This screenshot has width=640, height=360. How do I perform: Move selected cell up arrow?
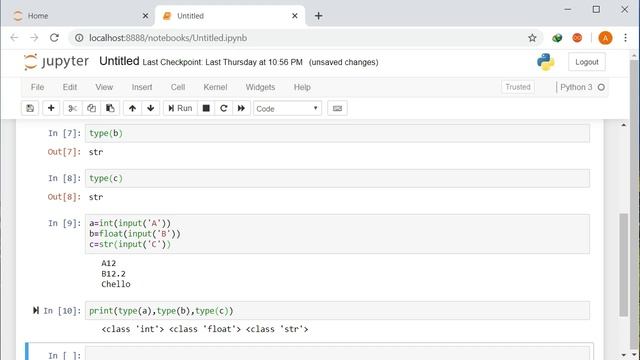[132, 109]
